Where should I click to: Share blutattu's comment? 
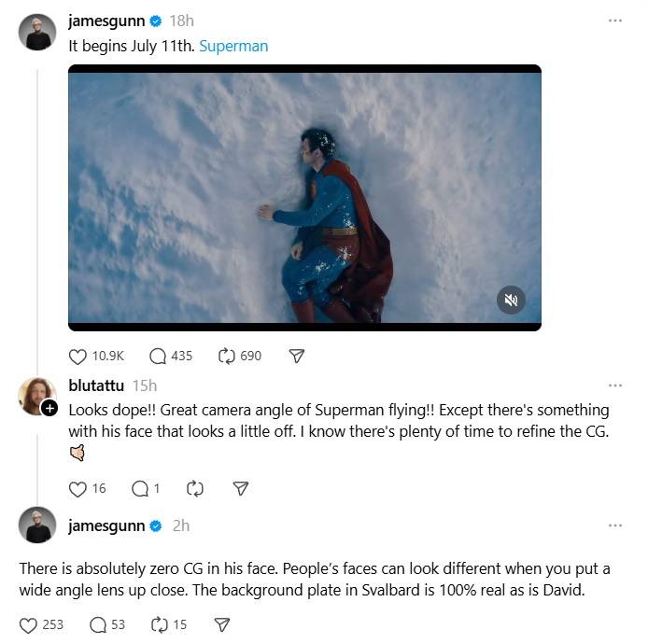tap(240, 488)
